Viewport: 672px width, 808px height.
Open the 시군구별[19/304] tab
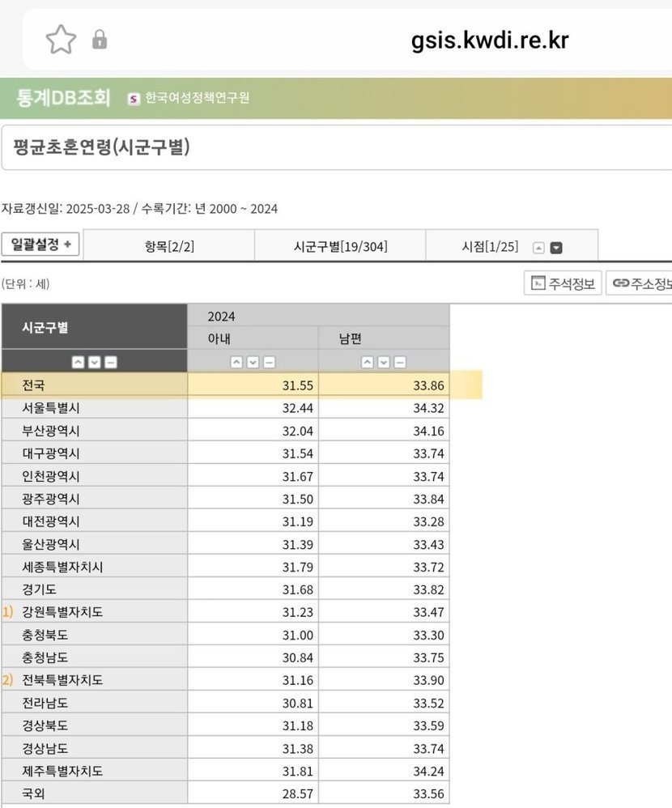pyautogui.click(x=340, y=247)
